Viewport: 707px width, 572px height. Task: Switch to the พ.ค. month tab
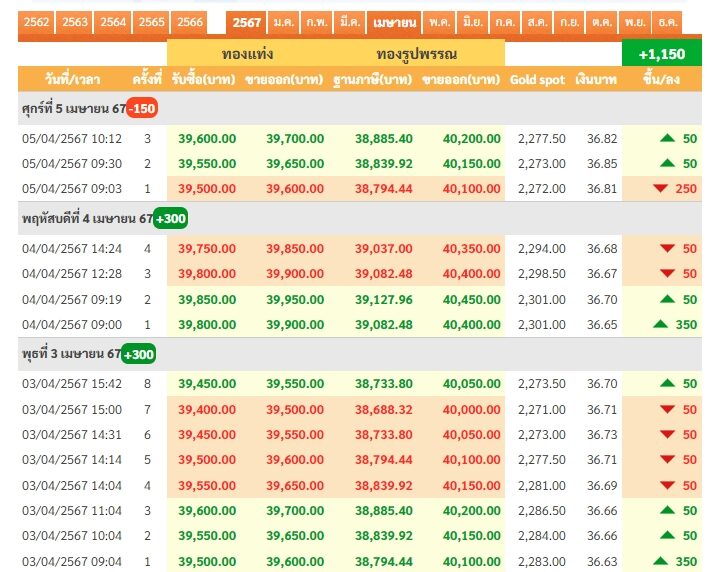[x=439, y=22]
